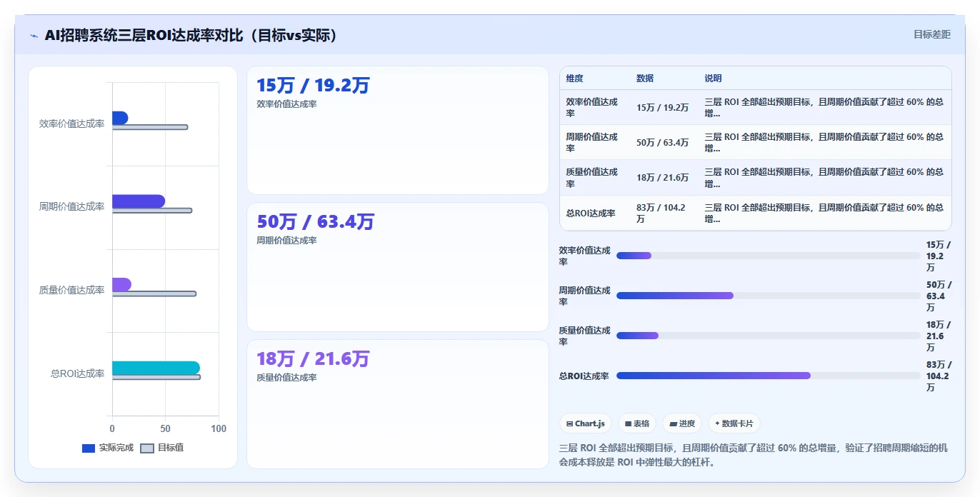Click the 维度 column header
980x497 pixels.
575,79
